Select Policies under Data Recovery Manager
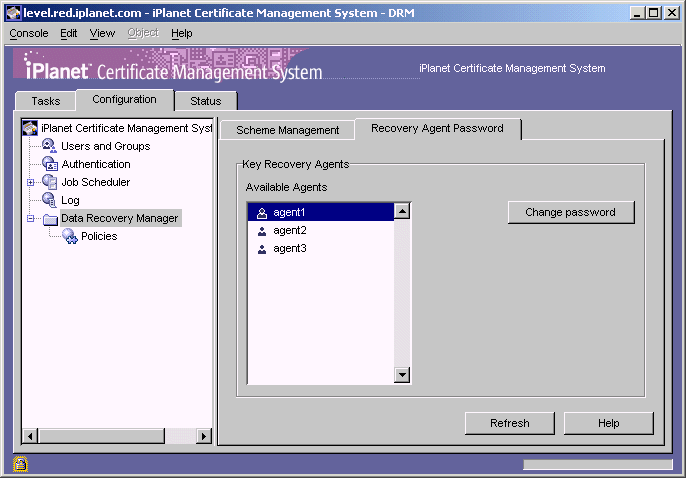Screen dimensions: 686x478 99,236
